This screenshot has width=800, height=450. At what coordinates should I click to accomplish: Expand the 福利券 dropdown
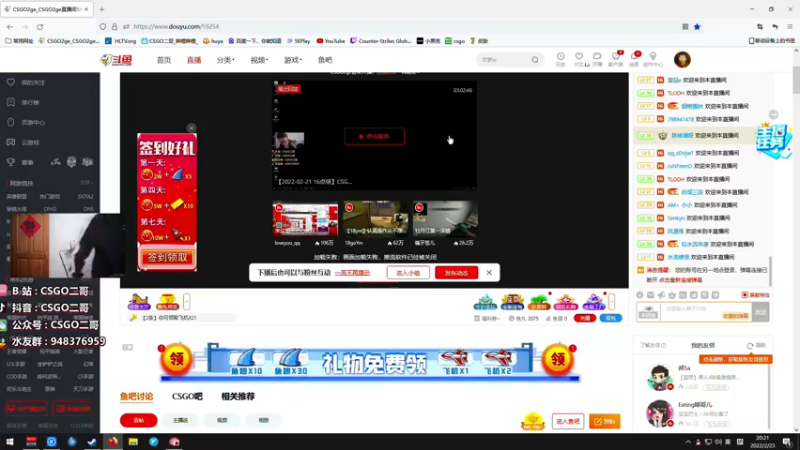487,318
